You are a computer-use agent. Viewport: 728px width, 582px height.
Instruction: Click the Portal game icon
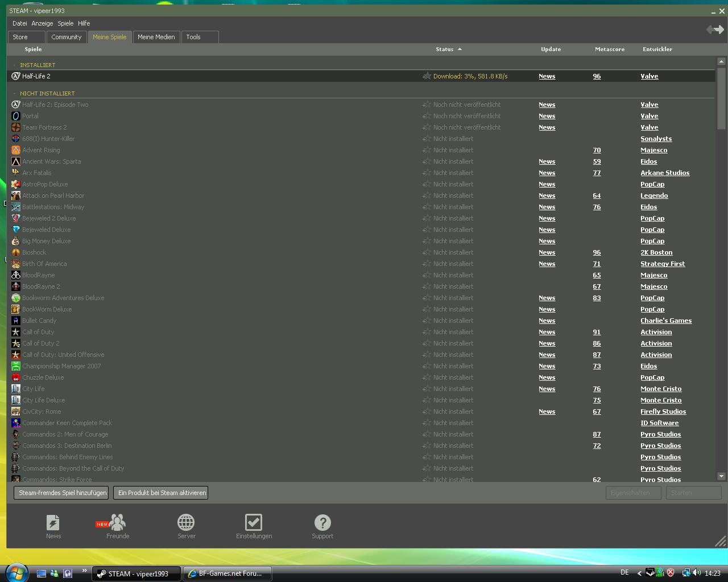tap(16, 116)
